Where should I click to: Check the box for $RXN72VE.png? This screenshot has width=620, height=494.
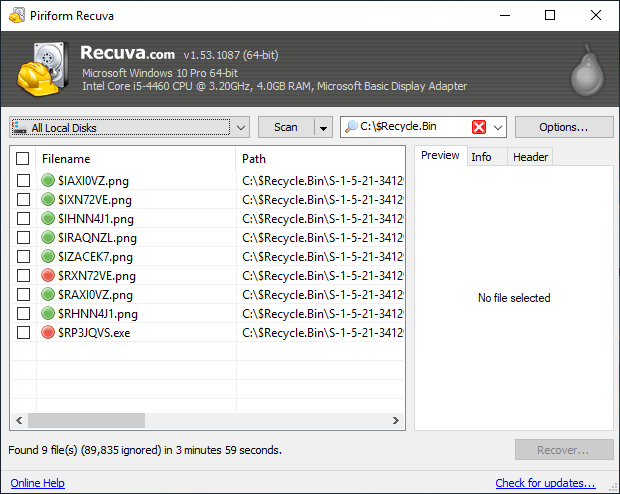tap(23, 275)
